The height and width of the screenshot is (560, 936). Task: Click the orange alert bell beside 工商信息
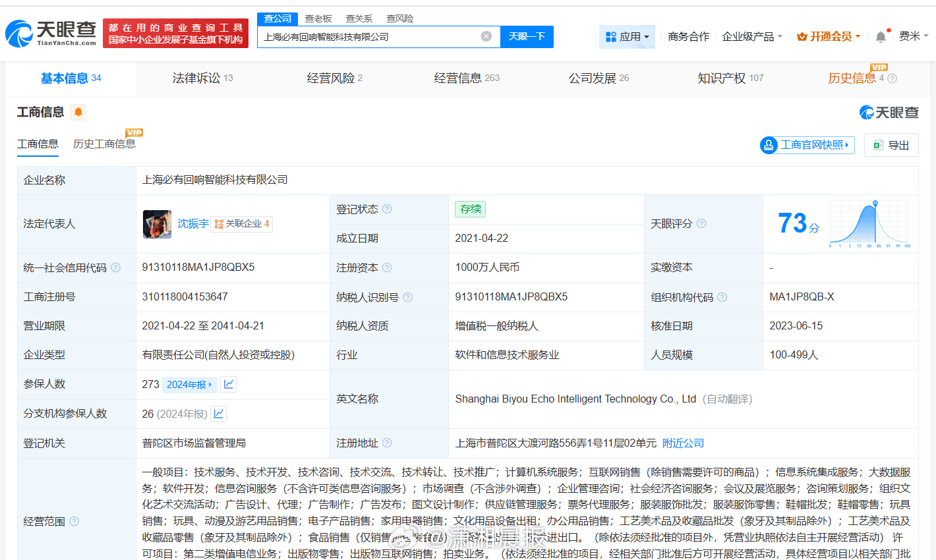click(x=78, y=112)
